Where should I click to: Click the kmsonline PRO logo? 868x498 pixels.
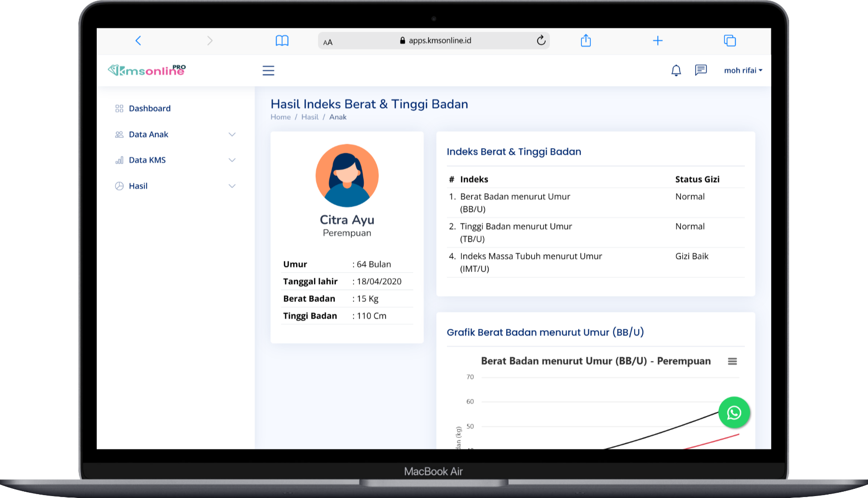pyautogui.click(x=147, y=71)
